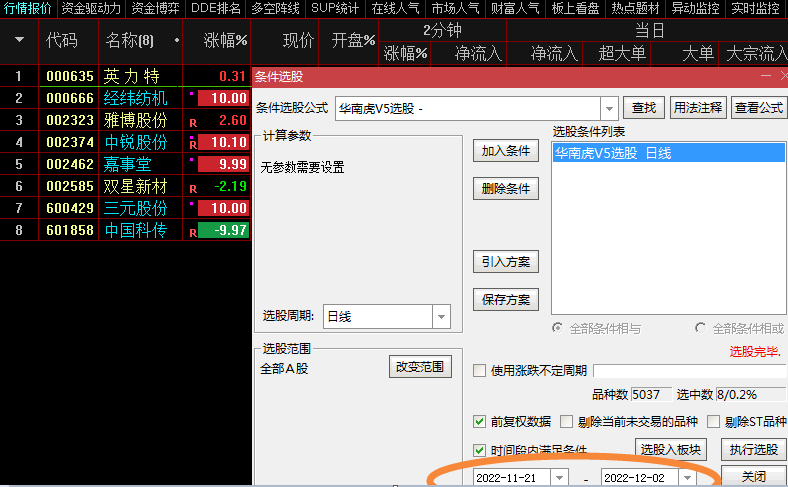788x487 pixels.
Task: Sort by the 代码 column header
Action: tap(62, 40)
